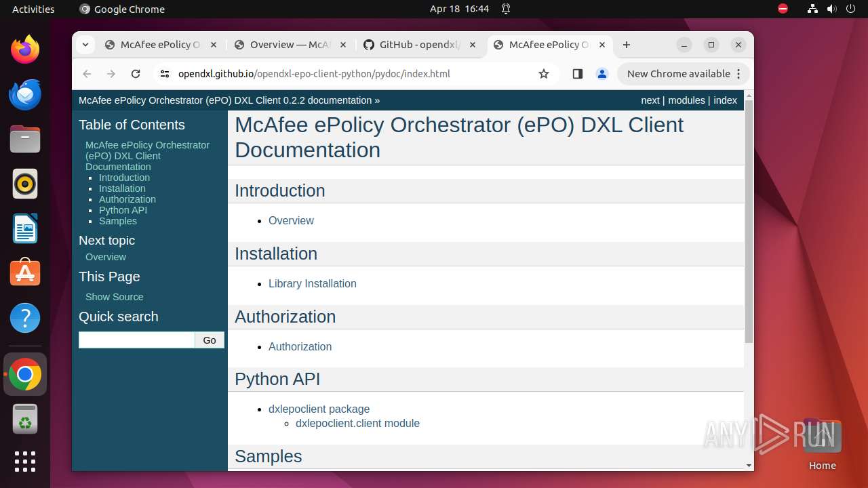
Task: Click the page vertical scrollbar
Action: pyautogui.click(x=749, y=221)
